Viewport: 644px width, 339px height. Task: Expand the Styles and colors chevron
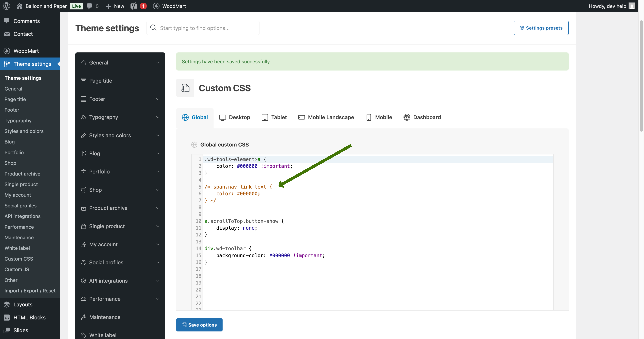158,135
